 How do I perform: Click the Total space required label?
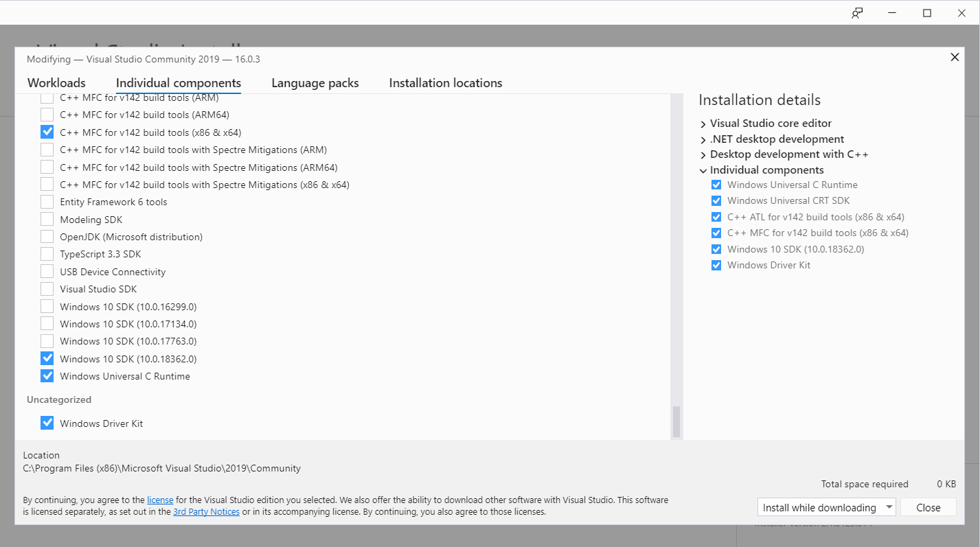[x=865, y=484]
